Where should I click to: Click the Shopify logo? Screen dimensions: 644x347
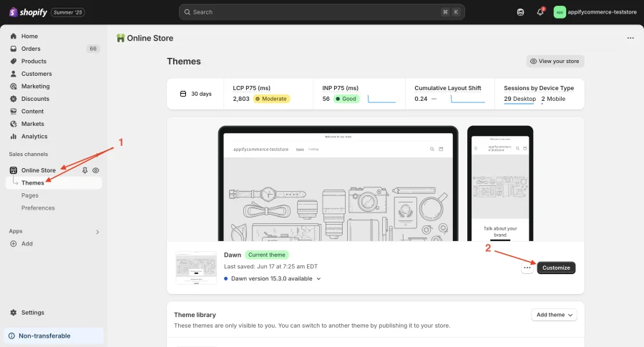click(28, 12)
